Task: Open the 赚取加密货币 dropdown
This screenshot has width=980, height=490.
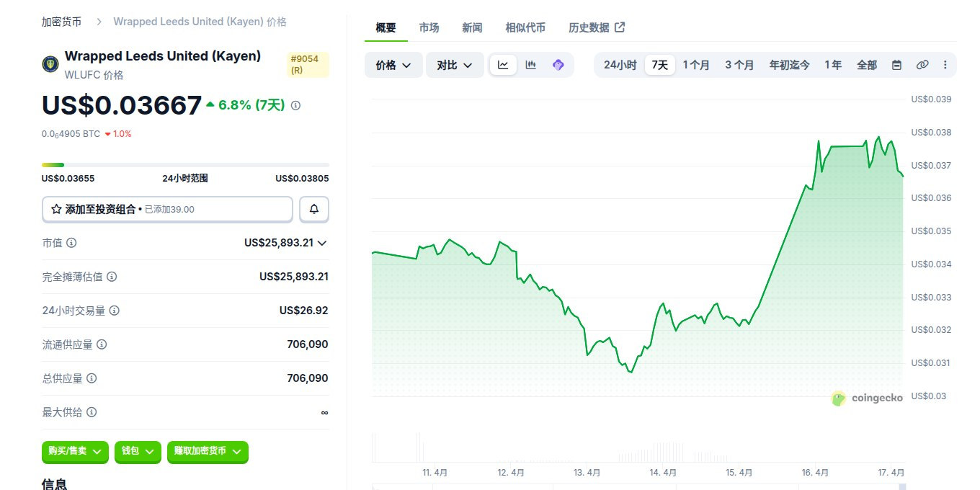Action: point(208,452)
